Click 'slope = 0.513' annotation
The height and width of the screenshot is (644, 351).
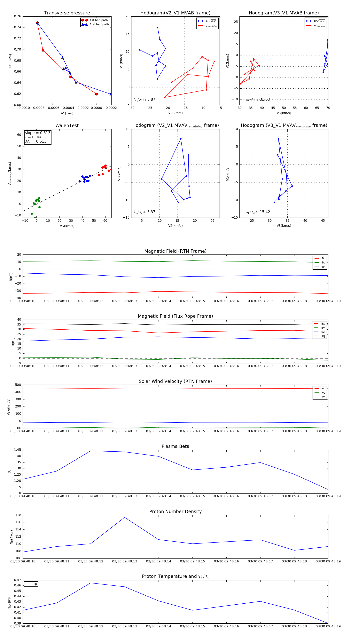37,133
